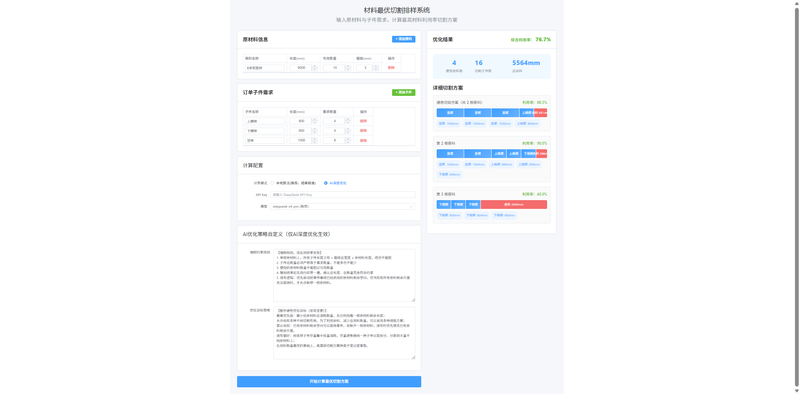Increase the 1500 length stepper in parts table
Image resolution: width=800 pixels, height=394 pixels.
[x=314, y=139]
